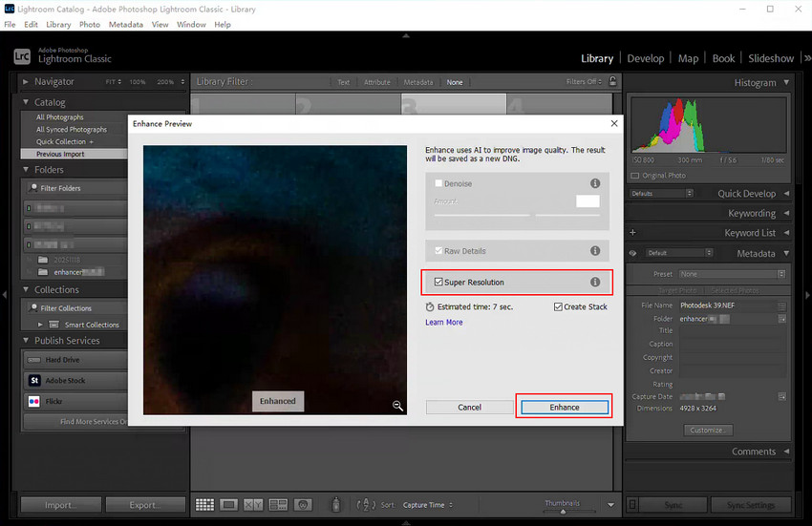
Task: Click the Customize button in Metadata
Action: [x=708, y=430]
